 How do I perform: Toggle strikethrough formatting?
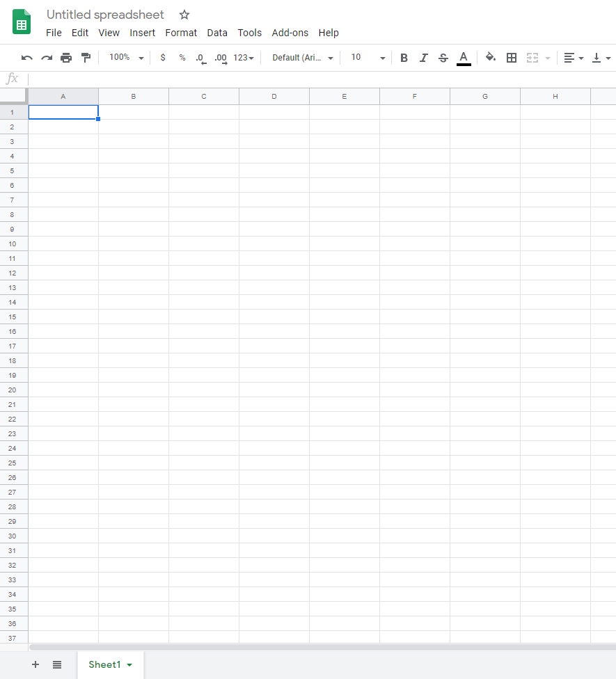443,58
